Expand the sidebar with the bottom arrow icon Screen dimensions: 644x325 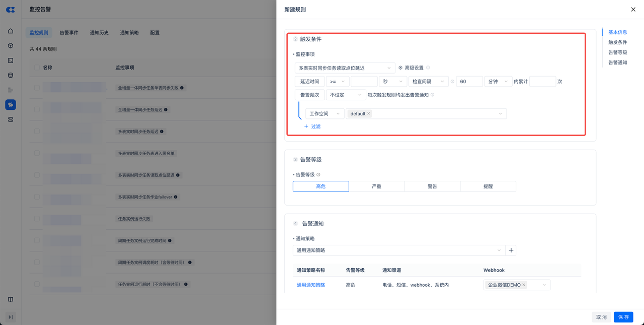click(x=11, y=317)
